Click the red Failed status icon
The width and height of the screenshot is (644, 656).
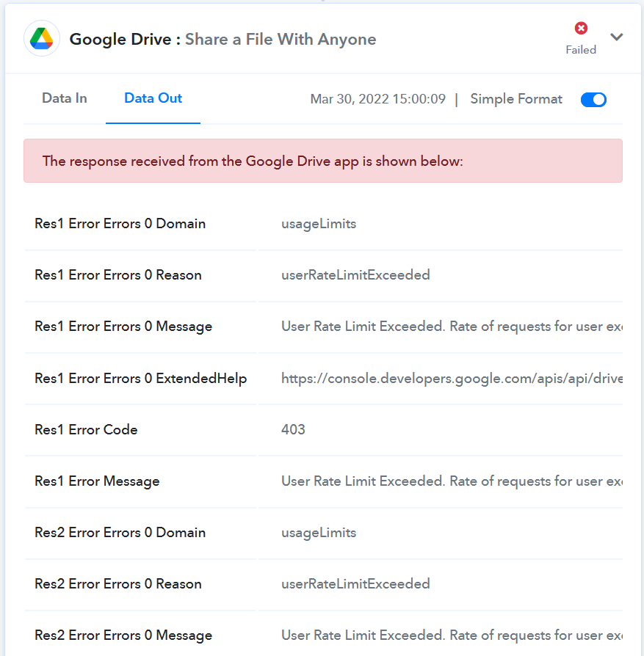[581, 28]
